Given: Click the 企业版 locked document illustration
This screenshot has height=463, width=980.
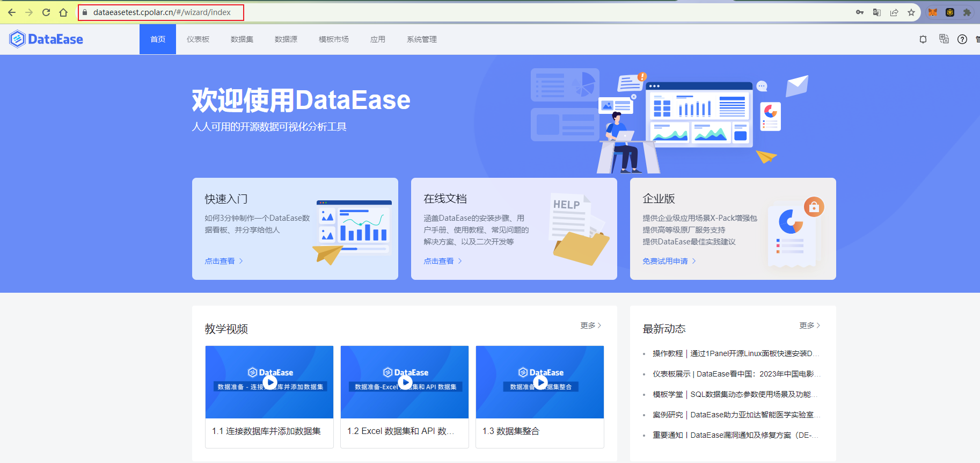Looking at the screenshot, I should [x=794, y=233].
